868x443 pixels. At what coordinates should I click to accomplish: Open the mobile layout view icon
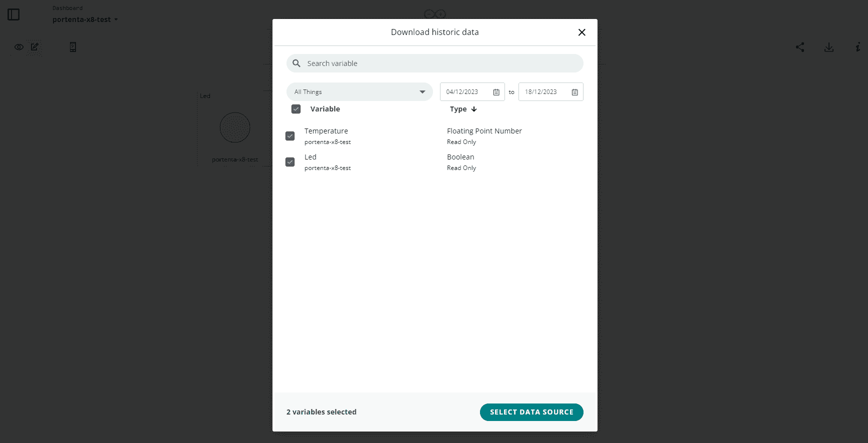click(x=73, y=47)
